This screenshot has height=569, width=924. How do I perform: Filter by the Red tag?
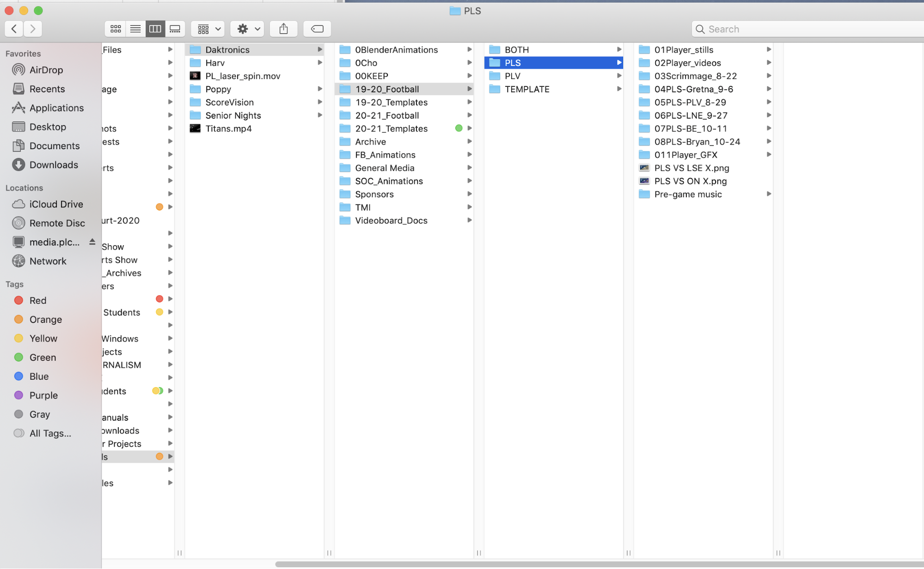point(37,301)
